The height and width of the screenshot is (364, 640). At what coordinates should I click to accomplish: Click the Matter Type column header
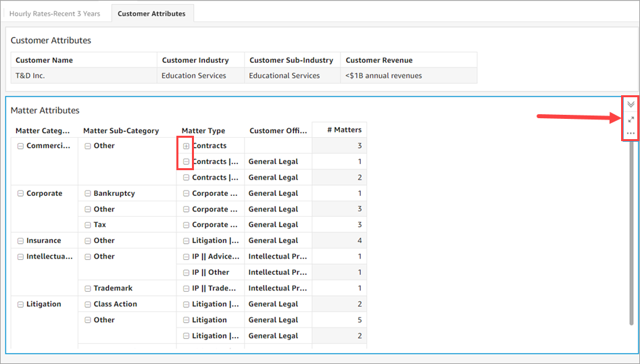click(203, 130)
